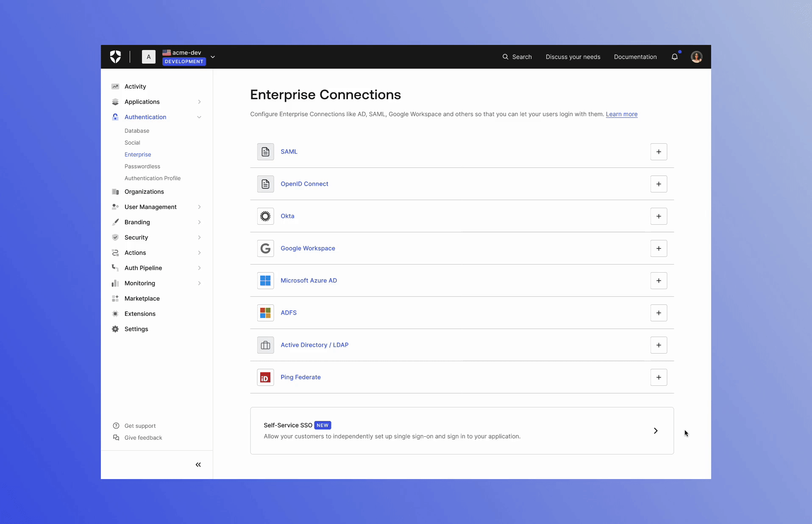Click the Auth0 shield logo
812x524 pixels.
115,57
